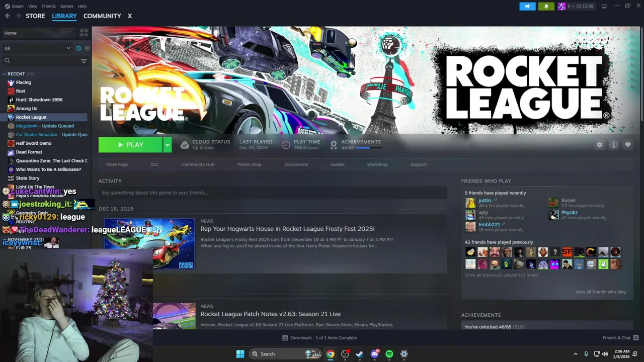Open the DLC tab for Rocket League
The height and width of the screenshot is (362, 644).
click(x=154, y=164)
